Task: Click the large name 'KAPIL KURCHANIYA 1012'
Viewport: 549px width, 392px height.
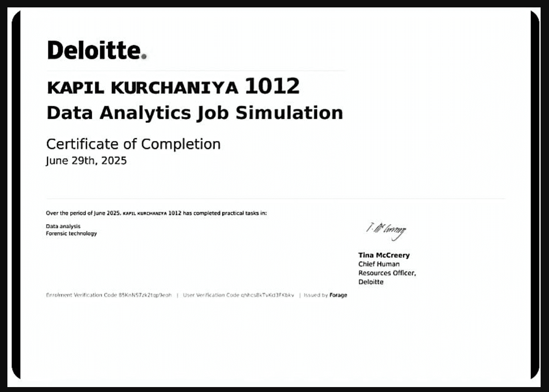Action: click(173, 86)
